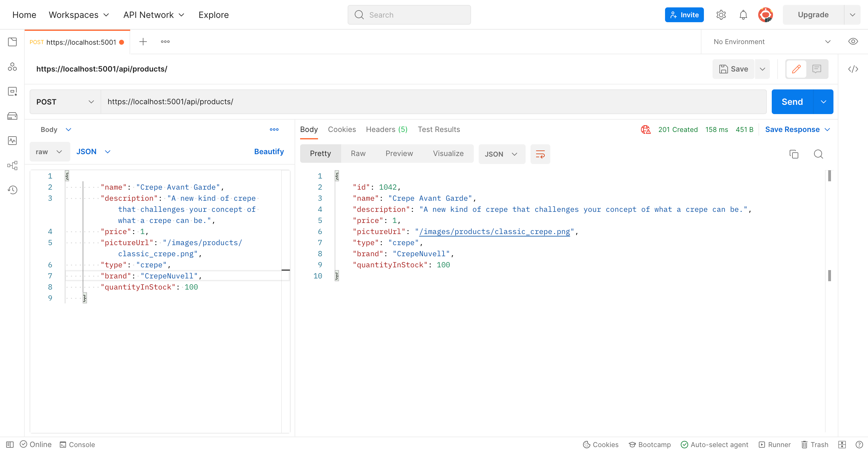Open the notifications bell
The width and height of the screenshot is (868, 452).
(743, 15)
